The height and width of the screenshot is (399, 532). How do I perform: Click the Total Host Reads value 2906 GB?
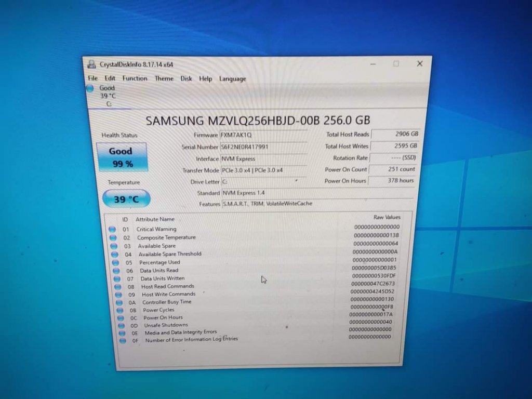click(x=395, y=134)
